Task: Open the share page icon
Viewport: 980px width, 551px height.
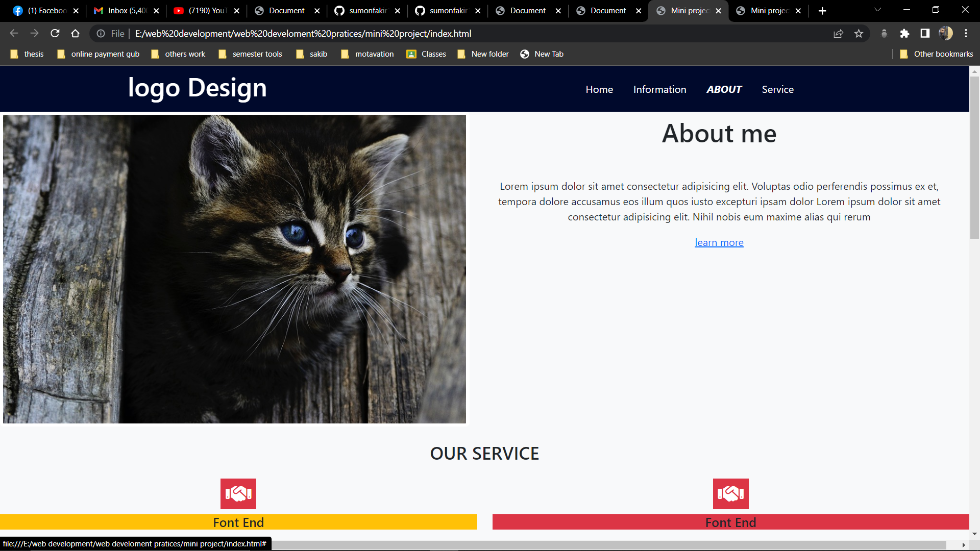Action: 838,34
